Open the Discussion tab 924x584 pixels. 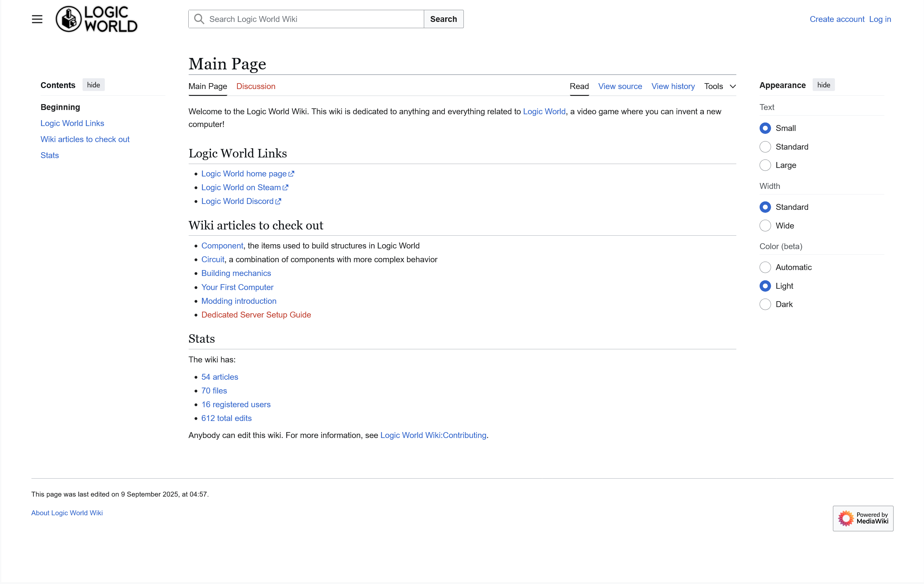click(x=255, y=86)
